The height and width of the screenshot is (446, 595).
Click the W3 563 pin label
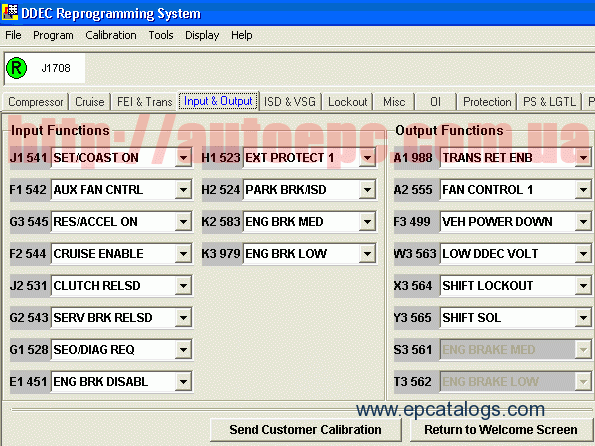pyautogui.click(x=415, y=253)
